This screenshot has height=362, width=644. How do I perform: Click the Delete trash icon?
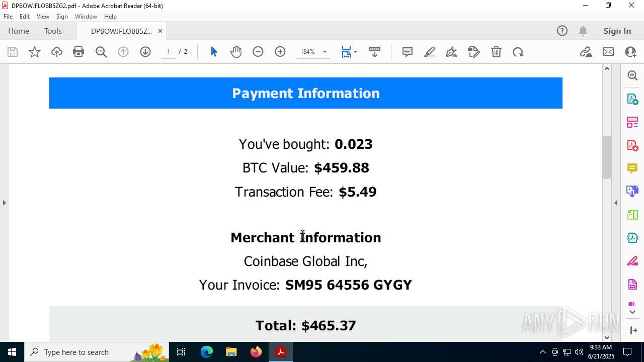click(496, 52)
